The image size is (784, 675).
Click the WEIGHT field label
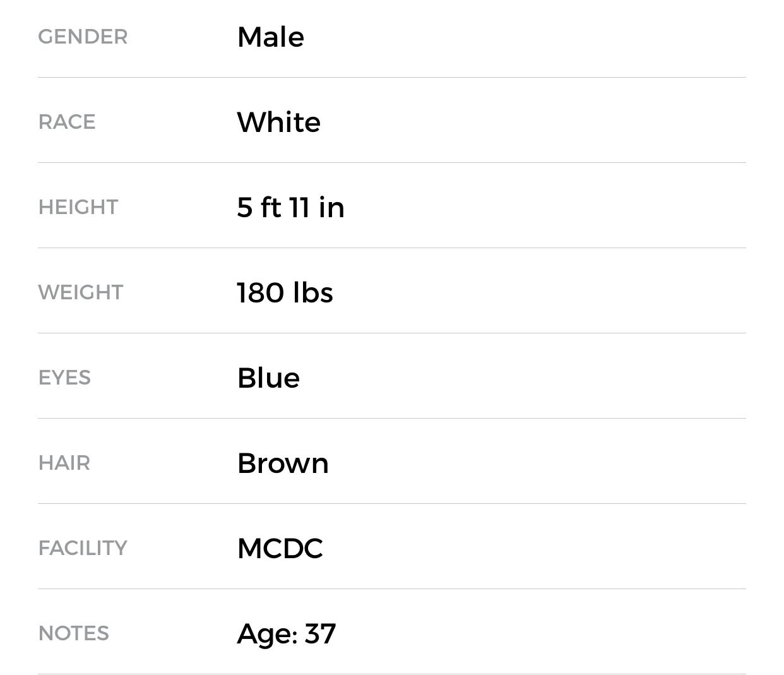[x=81, y=292]
